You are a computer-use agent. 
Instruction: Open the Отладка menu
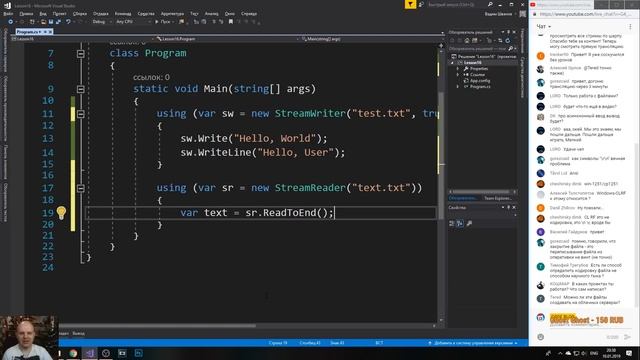[x=100, y=13]
